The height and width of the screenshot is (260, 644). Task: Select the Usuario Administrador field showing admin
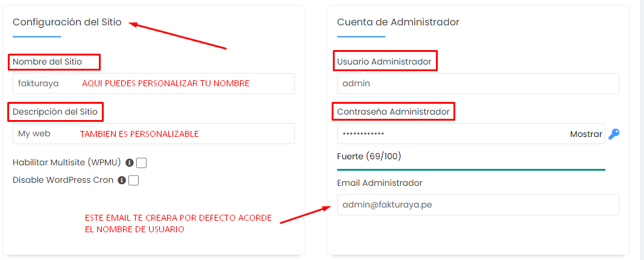[478, 83]
